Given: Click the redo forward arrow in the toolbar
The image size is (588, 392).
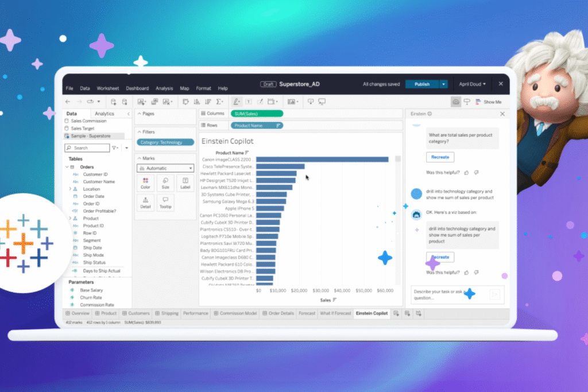Looking at the screenshot, I should tap(79, 102).
